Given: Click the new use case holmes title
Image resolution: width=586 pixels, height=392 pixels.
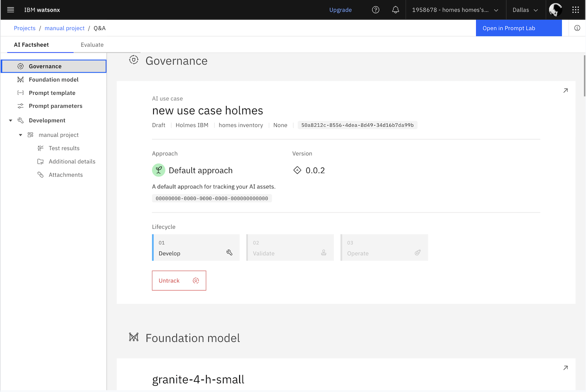Looking at the screenshot, I should pyautogui.click(x=208, y=111).
